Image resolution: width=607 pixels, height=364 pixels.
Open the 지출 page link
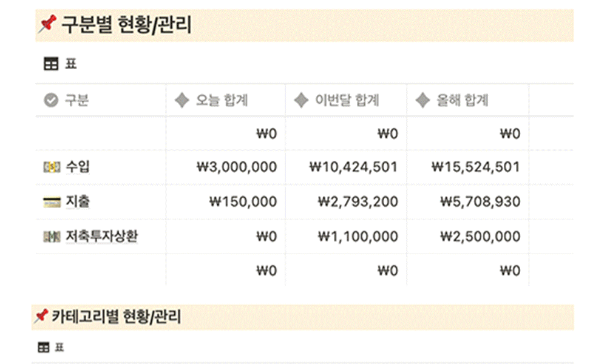point(78,201)
